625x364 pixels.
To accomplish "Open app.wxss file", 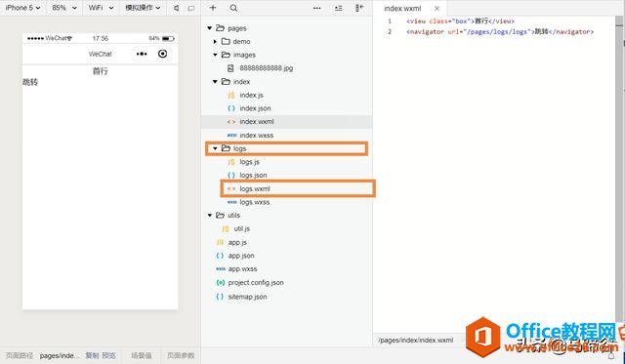I will click(242, 269).
